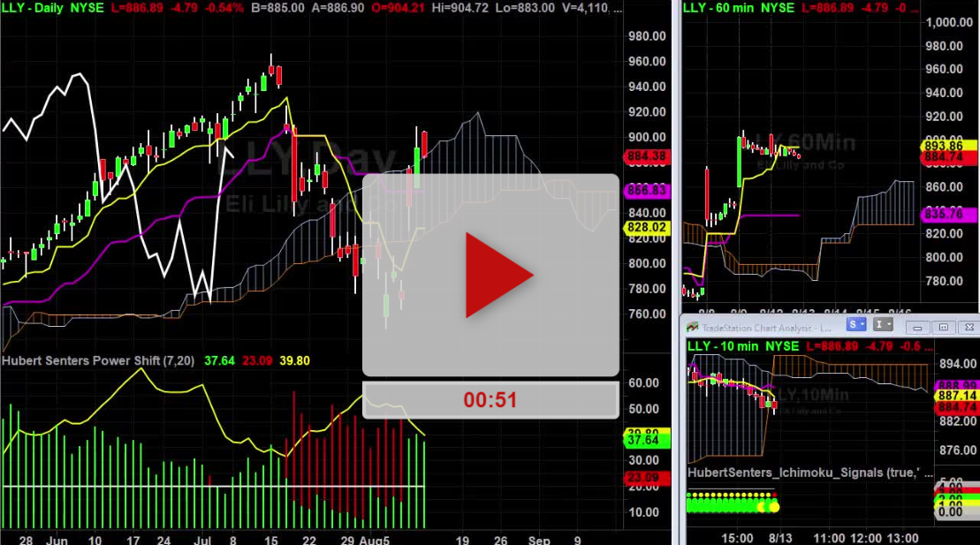Click the Aug5 date on daily time axis
980x545 pixels.
[x=374, y=540]
